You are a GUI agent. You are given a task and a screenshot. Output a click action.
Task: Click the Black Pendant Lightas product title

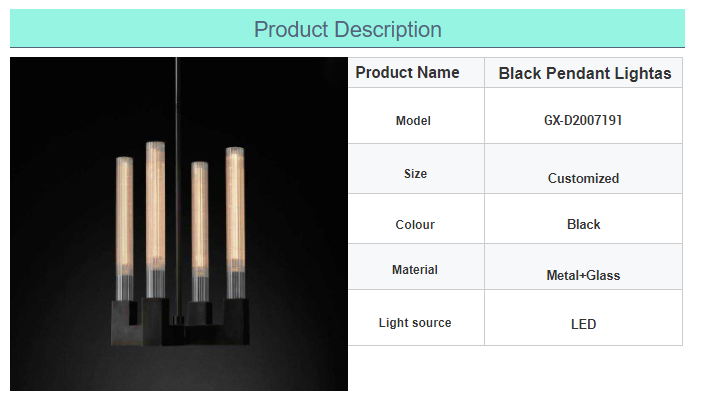(584, 73)
